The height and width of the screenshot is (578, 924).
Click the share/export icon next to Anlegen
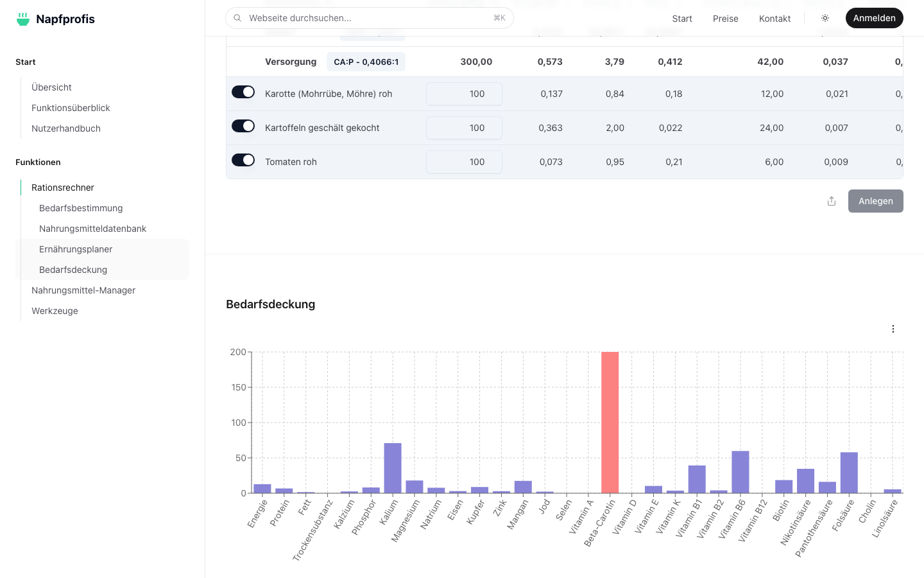(832, 201)
